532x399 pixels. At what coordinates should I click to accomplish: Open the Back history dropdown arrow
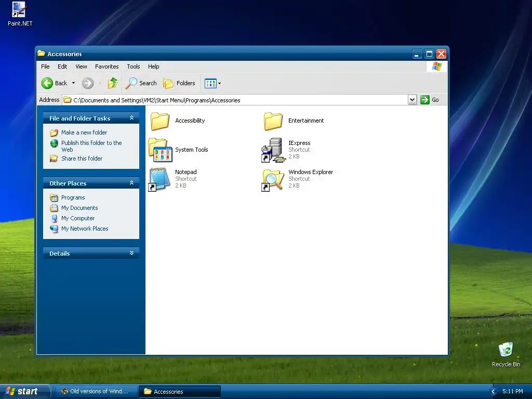click(73, 83)
